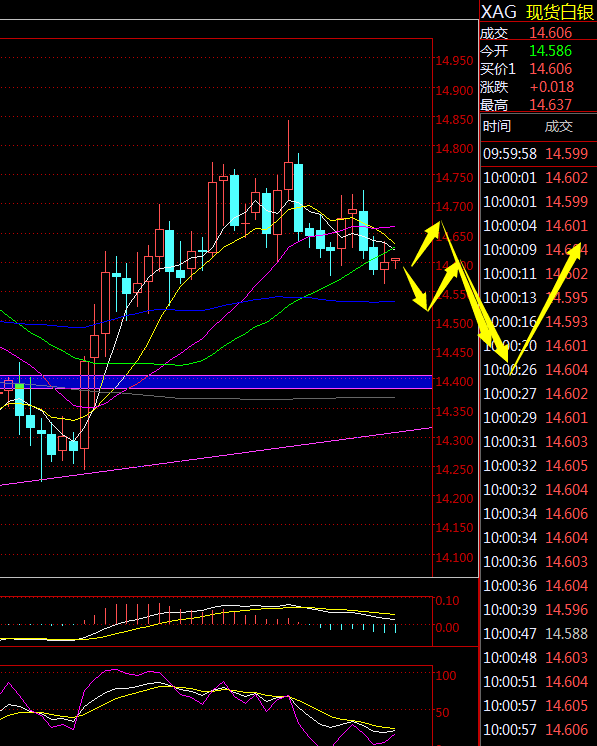Click the 10:00:11 time entry
The width and height of the screenshot is (597, 746).
pos(510,274)
